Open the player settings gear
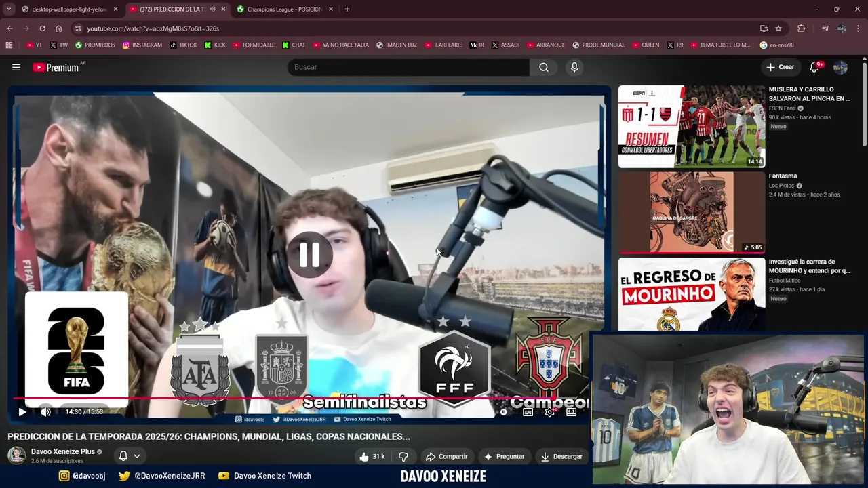This screenshot has width=868, height=488. (x=549, y=411)
